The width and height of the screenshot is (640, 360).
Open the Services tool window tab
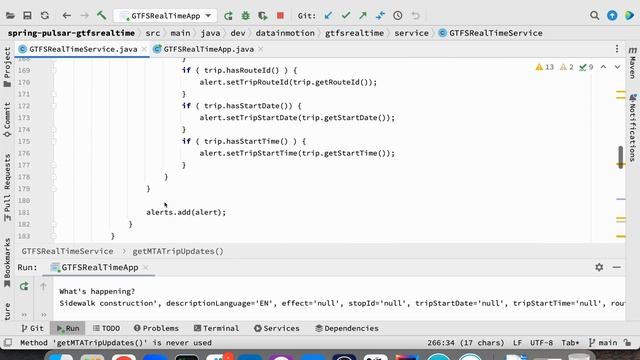pyautogui.click(x=276, y=328)
